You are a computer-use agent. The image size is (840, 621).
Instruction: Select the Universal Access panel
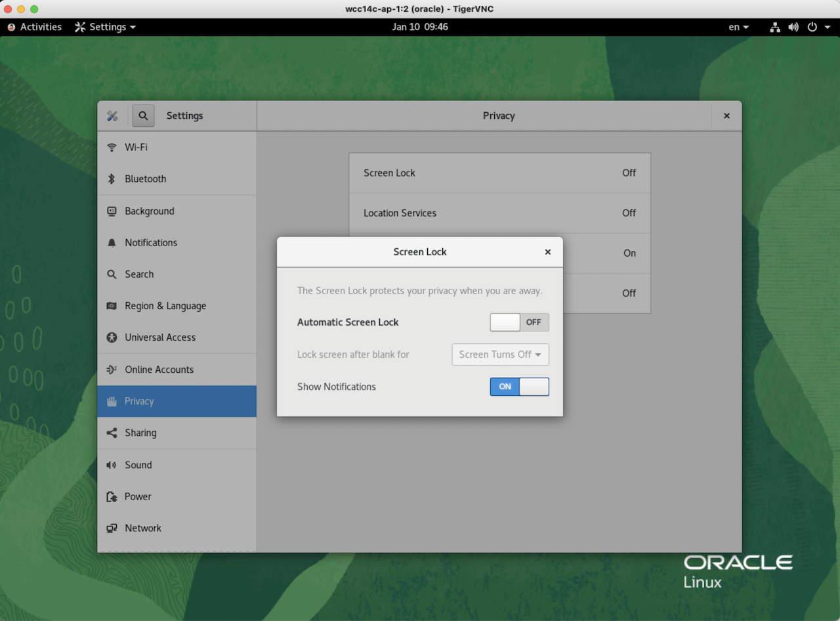tap(177, 337)
